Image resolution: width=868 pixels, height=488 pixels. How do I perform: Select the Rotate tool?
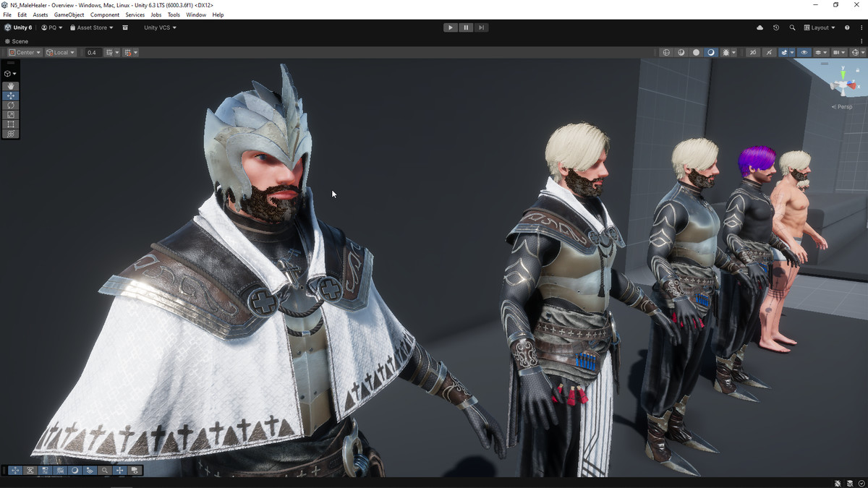11,106
